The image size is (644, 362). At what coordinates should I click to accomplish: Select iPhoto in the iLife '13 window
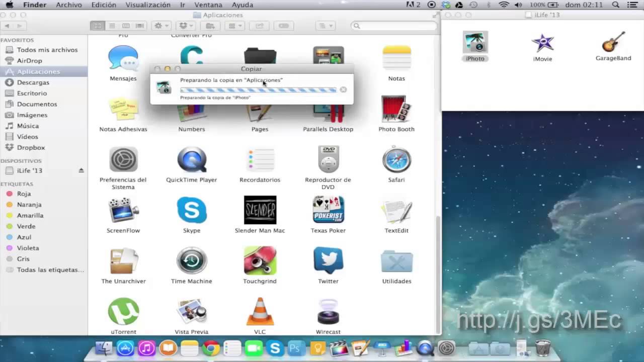coord(475,42)
